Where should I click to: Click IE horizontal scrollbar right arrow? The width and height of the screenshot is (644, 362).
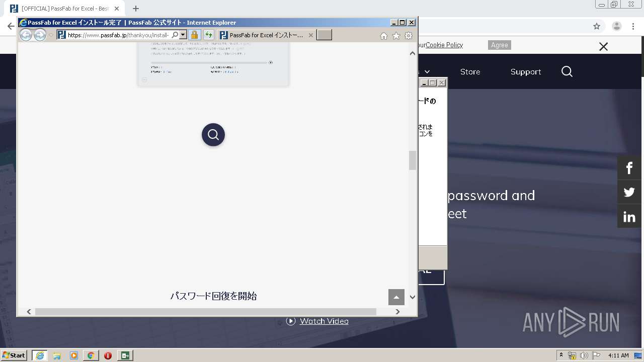point(397,312)
